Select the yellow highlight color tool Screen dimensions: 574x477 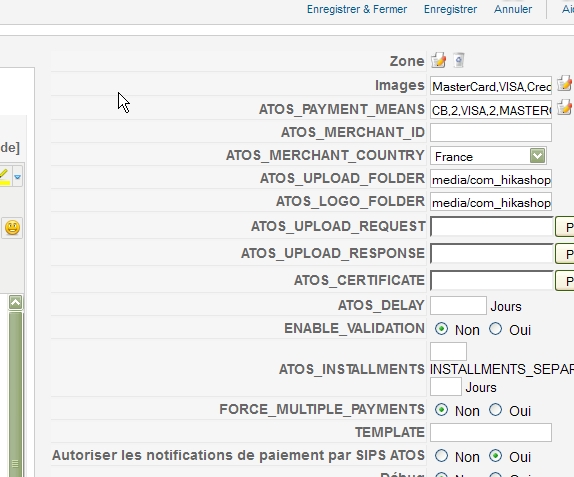[x=4, y=177]
